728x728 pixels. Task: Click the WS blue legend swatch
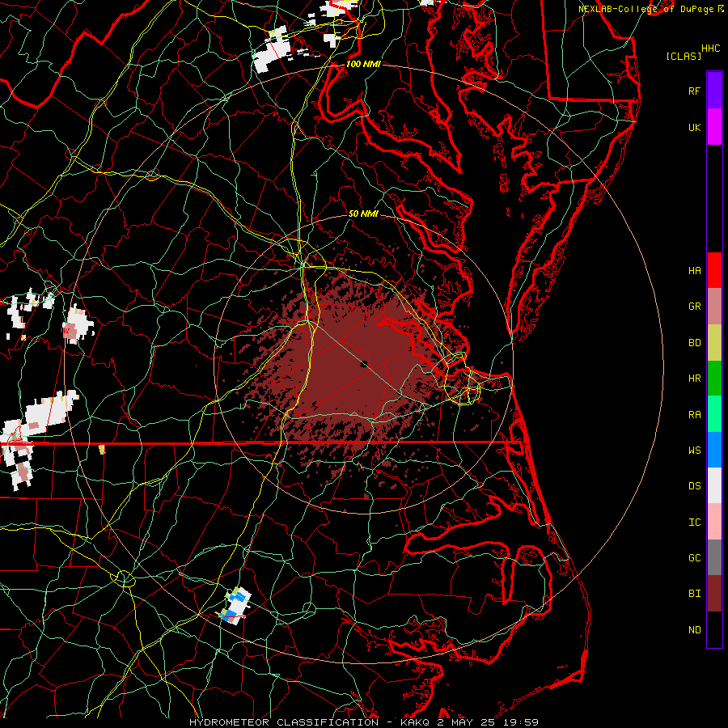714,450
